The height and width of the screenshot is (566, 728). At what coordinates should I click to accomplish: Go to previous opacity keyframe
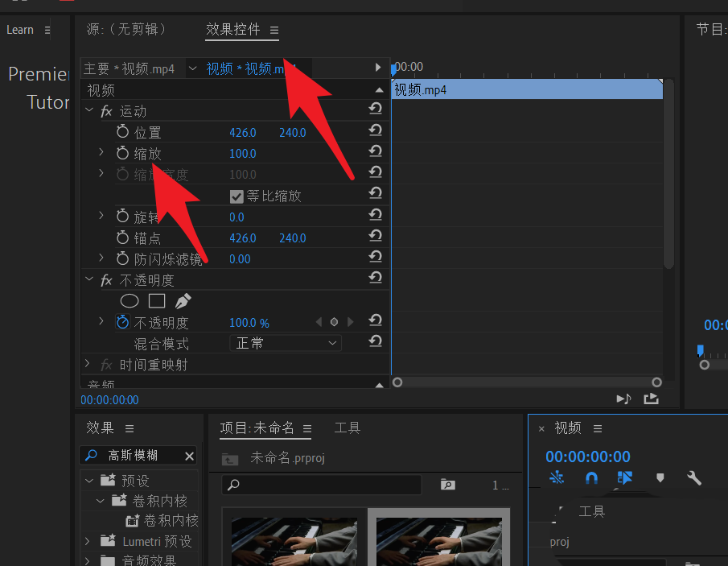coord(319,322)
